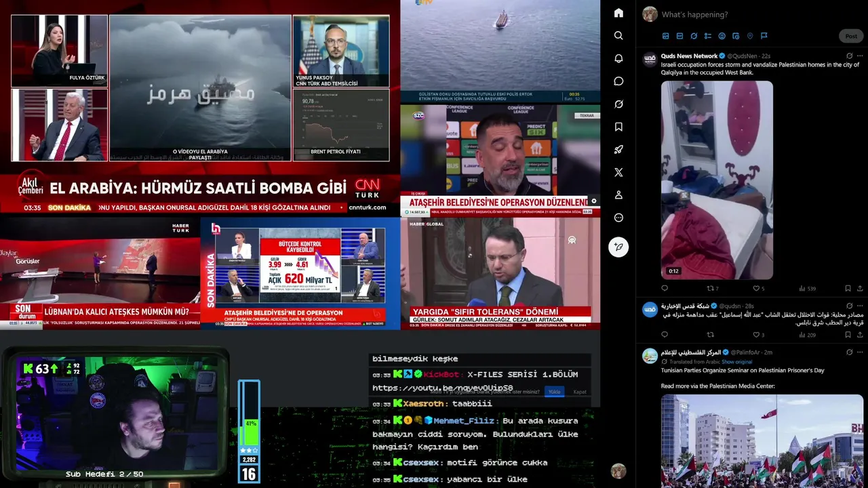
Task: View analytics showing 539 views
Action: [807, 288]
